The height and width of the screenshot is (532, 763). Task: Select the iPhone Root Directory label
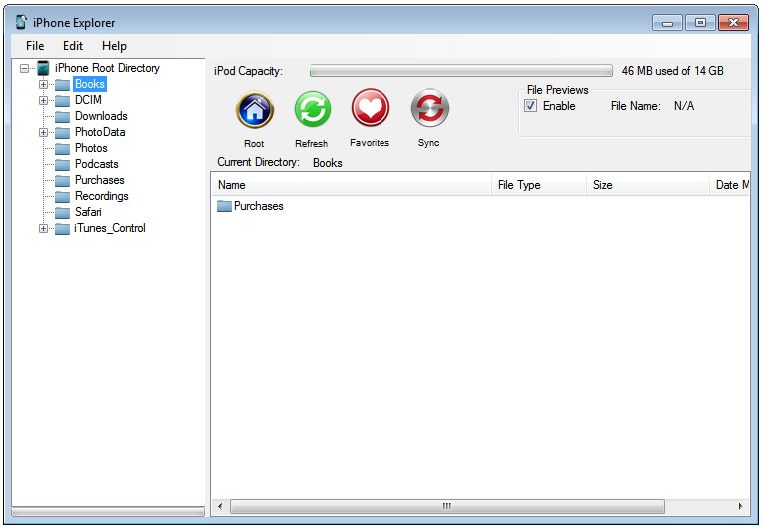pyautogui.click(x=107, y=68)
